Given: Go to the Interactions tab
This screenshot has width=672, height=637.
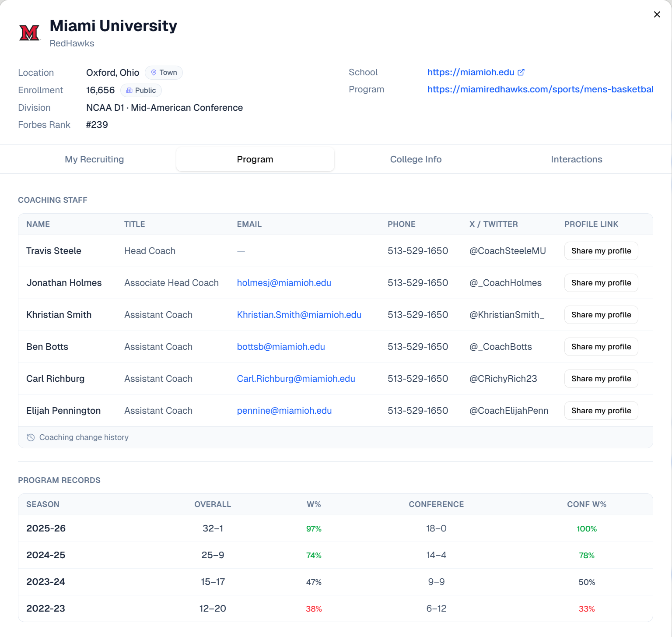Looking at the screenshot, I should click(x=577, y=159).
